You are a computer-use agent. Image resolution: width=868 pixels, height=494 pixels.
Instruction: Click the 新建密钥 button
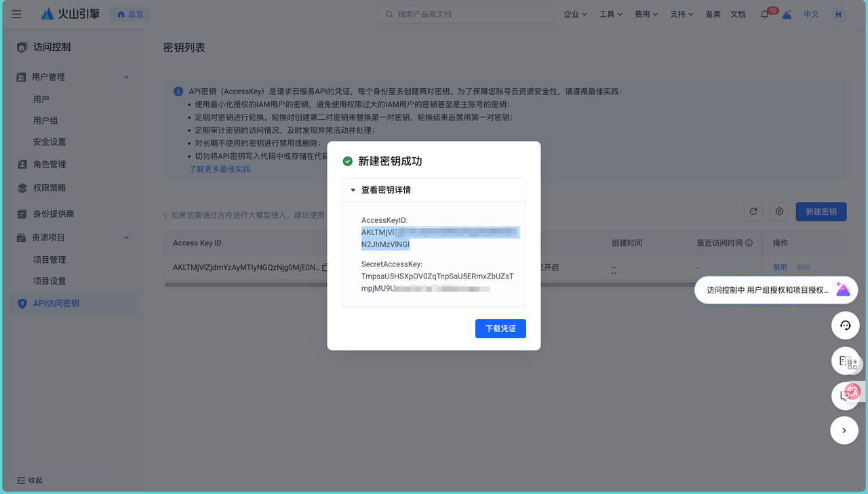(x=821, y=211)
